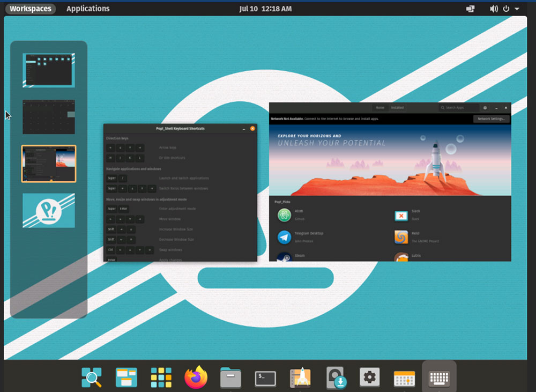Click in the Search Apps field

[458, 107]
